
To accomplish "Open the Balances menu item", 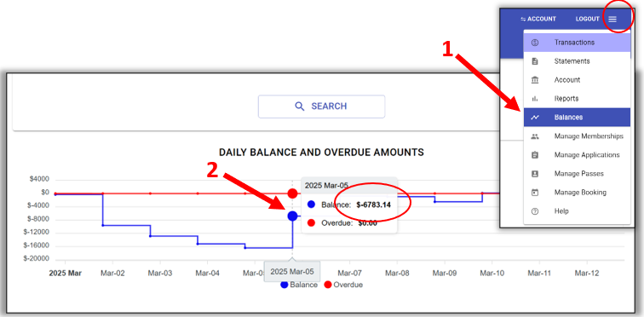I will coord(577,118).
